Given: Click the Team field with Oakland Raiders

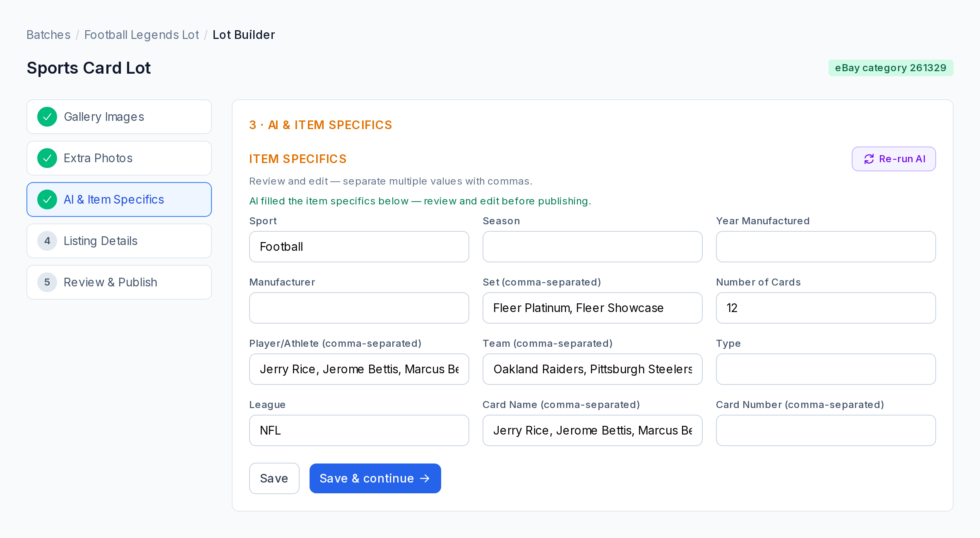Looking at the screenshot, I should [593, 369].
